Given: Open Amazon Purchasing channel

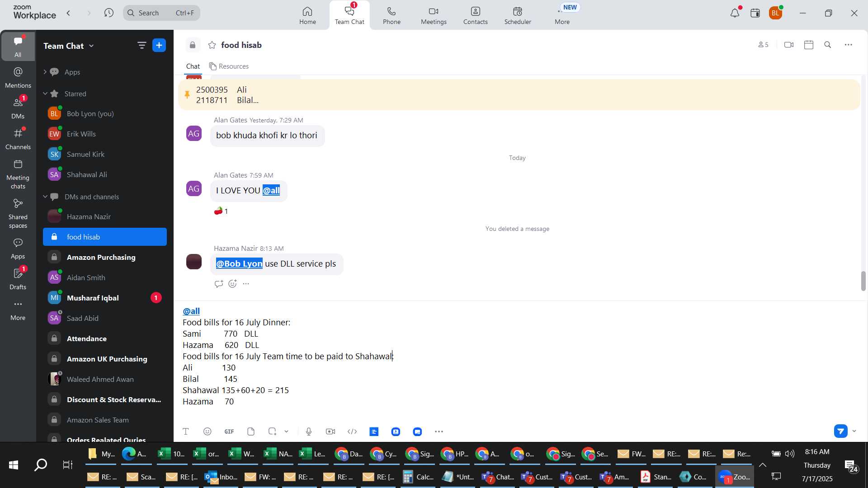Looking at the screenshot, I should coord(105,257).
